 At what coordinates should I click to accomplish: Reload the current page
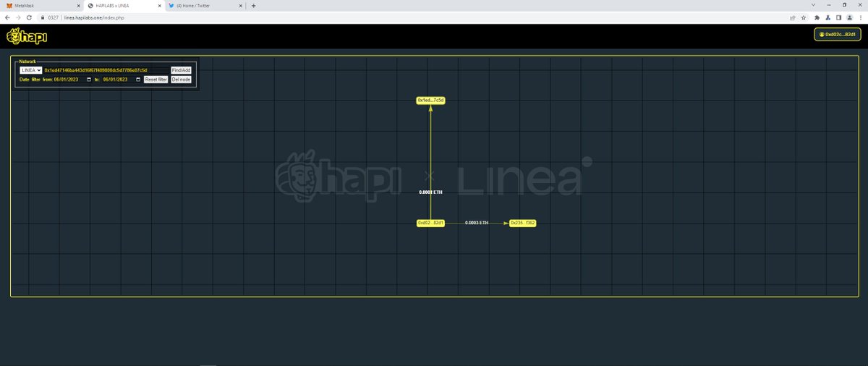point(29,17)
